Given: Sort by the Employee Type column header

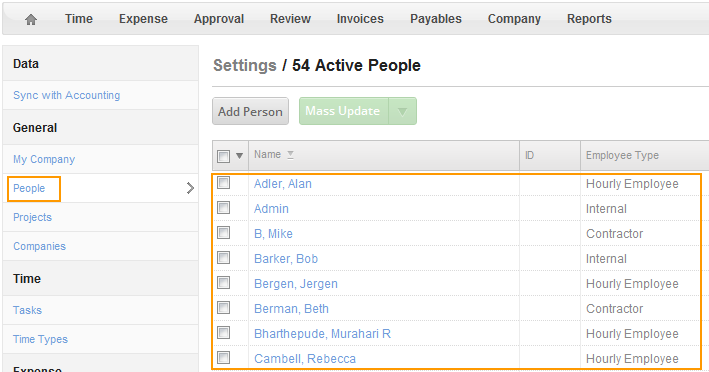Looking at the screenshot, I should (x=622, y=155).
